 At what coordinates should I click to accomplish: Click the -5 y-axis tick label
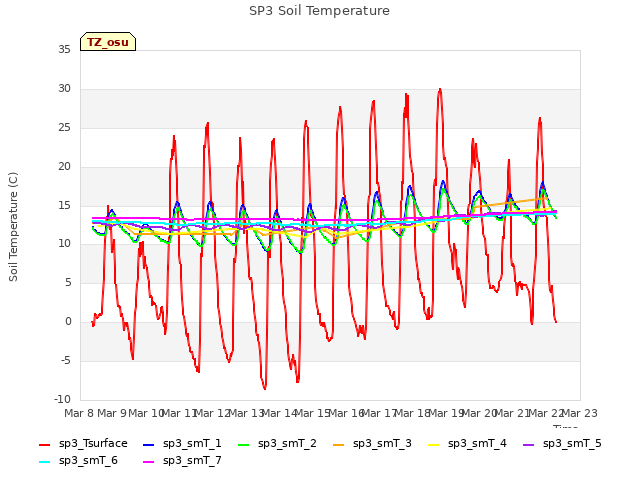coord(66,360)
